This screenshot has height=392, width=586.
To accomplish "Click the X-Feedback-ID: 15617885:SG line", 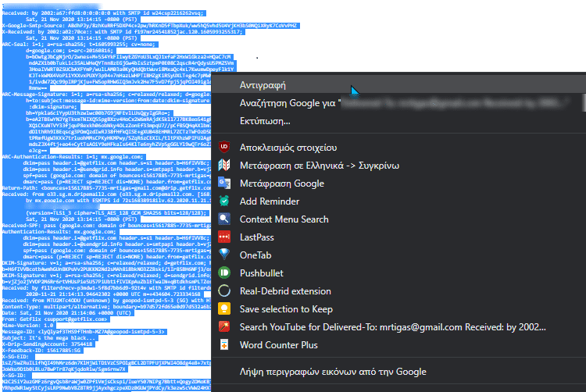I will tap(43, 350).
